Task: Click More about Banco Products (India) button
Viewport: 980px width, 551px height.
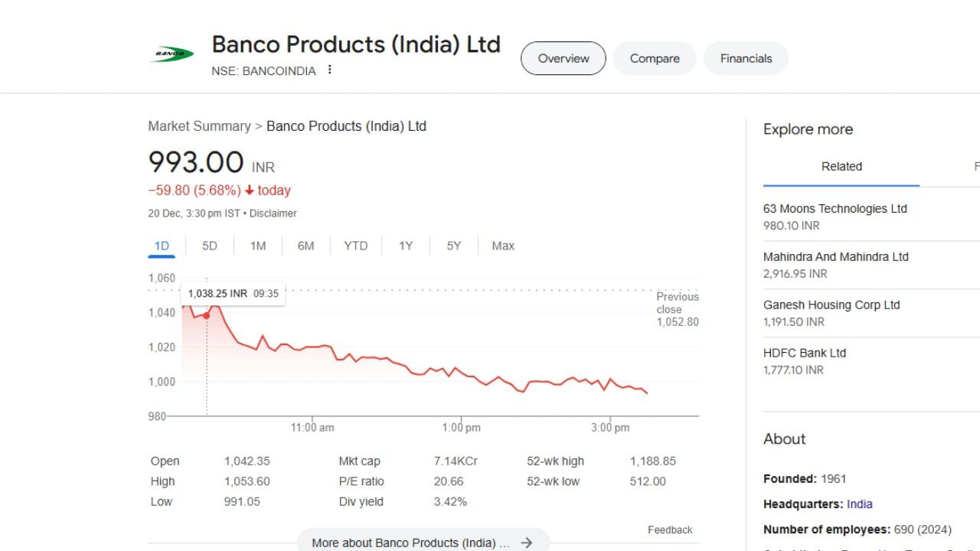Action: tap(423, 543)
